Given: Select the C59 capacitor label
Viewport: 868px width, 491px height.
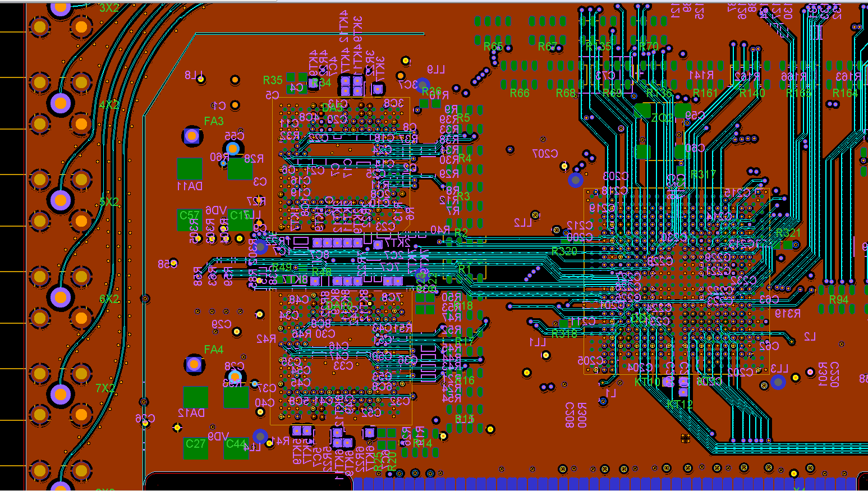Looking at the screenshot, I should tap(695, 116).
